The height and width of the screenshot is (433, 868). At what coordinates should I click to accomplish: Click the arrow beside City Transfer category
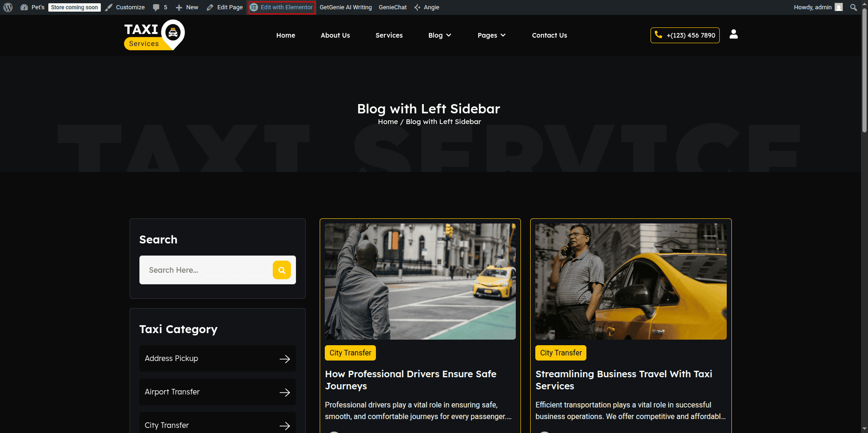(285, 426)
